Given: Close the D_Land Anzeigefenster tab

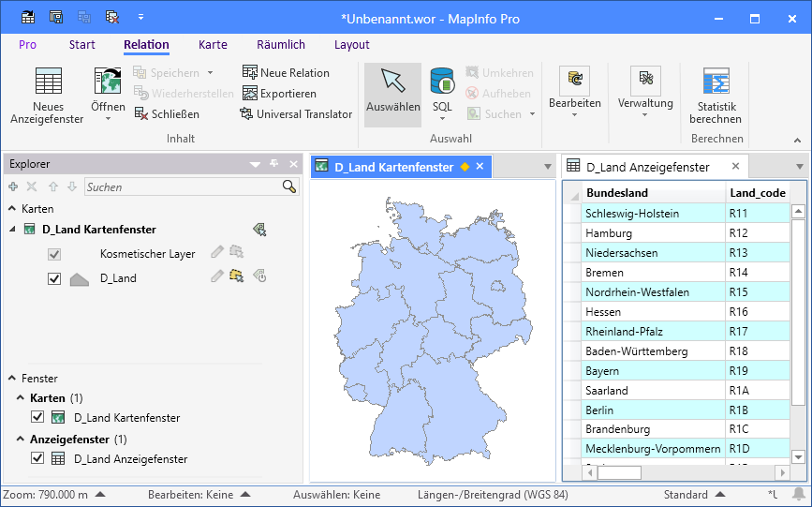Looking at the screenshot, I should [x=735, y=167].
